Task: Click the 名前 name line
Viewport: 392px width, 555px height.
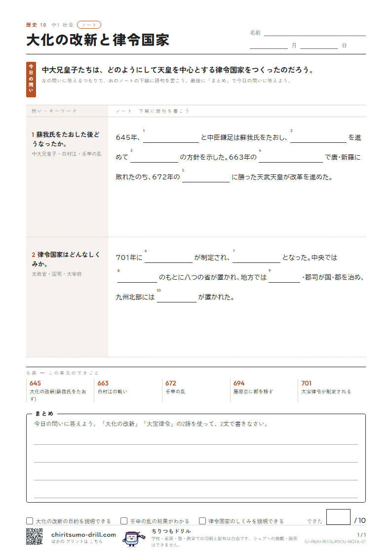Action: click(x=314, y=33)
